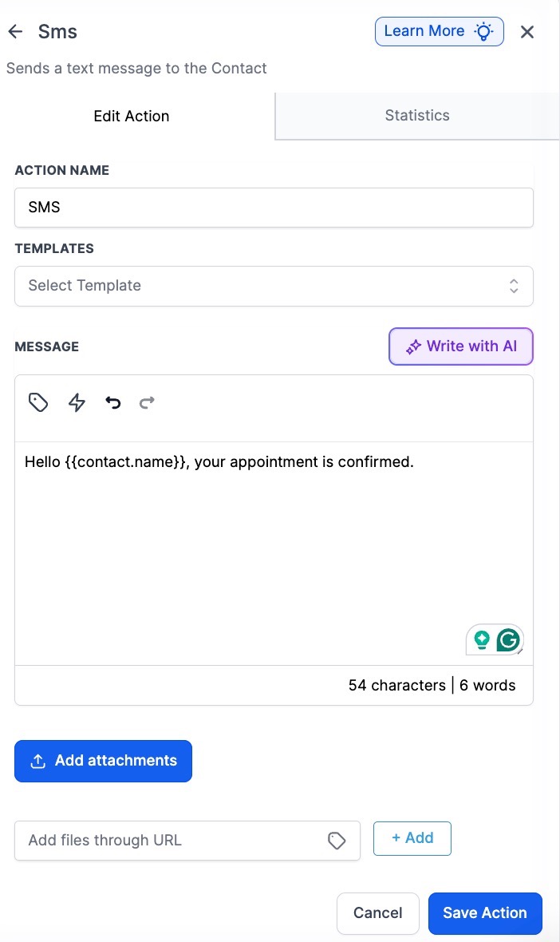Click the tag icon in the URL field
This screenshot has height=942, width=560.
(337, 841)
